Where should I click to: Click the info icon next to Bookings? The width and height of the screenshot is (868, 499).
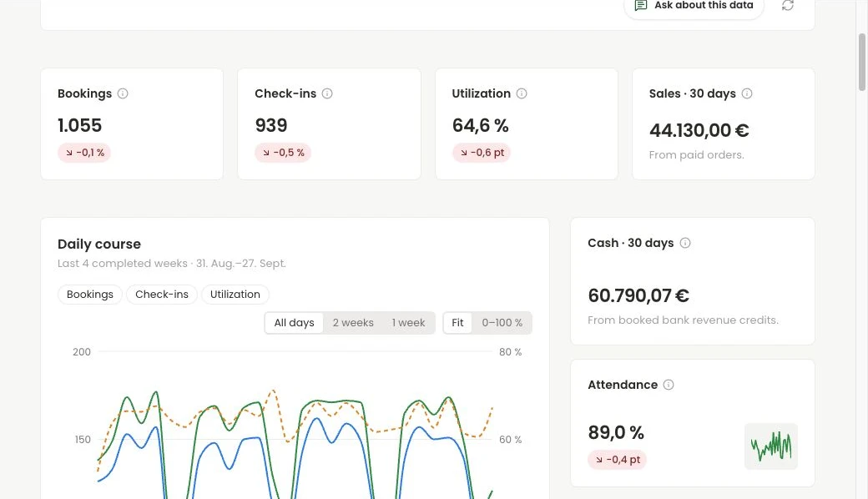tap(123, 93)
